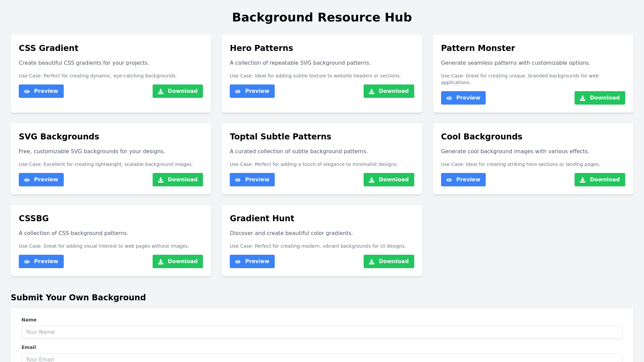Preview the Hero Patterns resource

[x=252, y=91]
